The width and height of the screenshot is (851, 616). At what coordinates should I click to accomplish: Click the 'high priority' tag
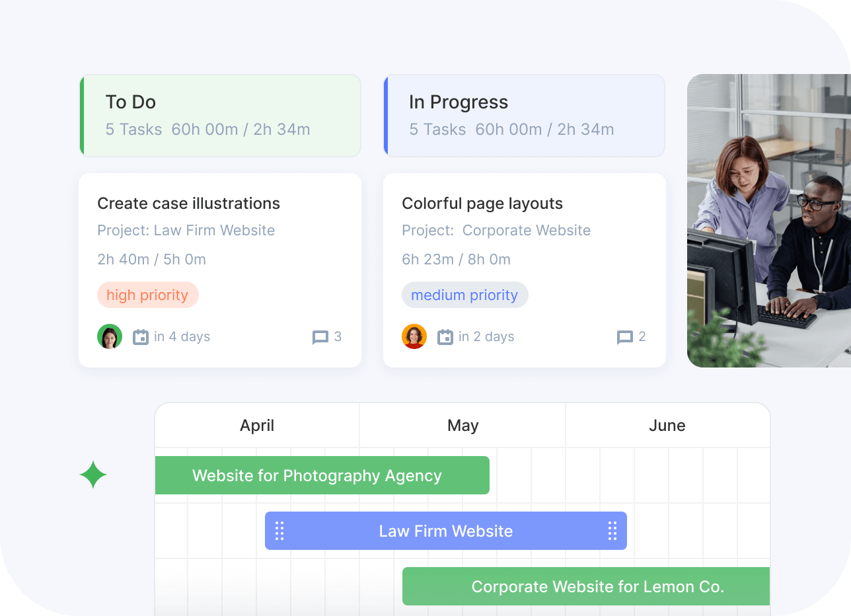[x=147, y=295]
